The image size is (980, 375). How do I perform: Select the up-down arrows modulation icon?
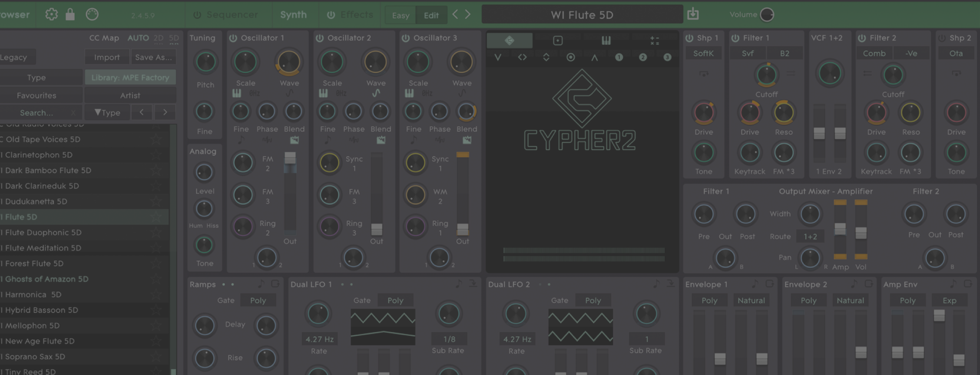tap(546, 57)
